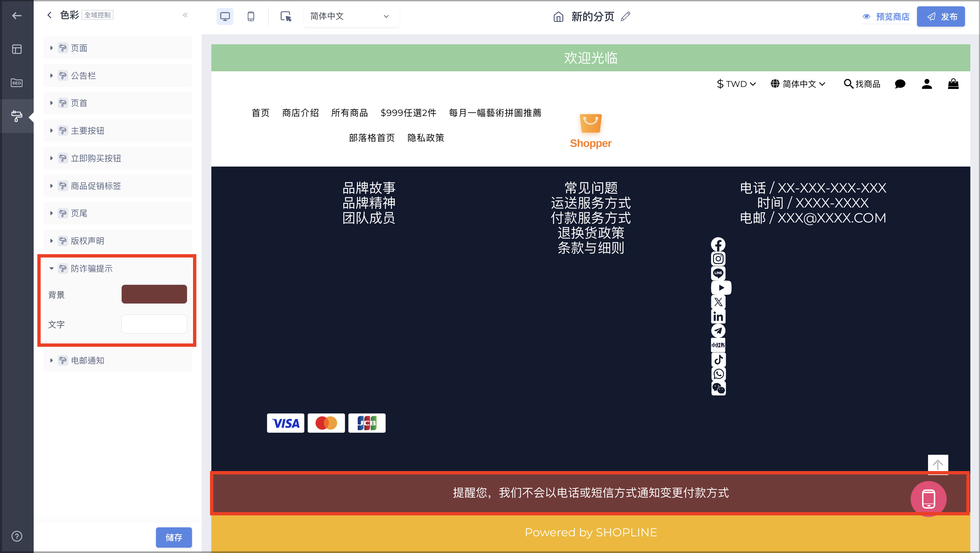Open the shopping bag cart icon

tap(953, 83)
